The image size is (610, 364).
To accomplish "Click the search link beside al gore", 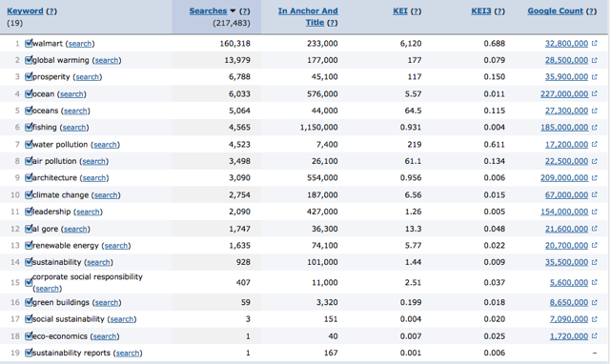I will [75, 229].
